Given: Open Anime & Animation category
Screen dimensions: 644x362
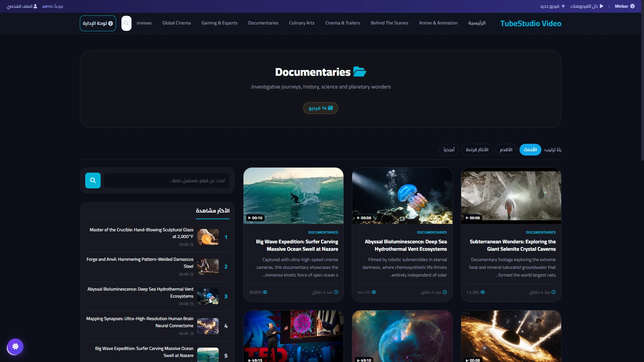Looking at the screenshot, I should [x=438, y=23].
